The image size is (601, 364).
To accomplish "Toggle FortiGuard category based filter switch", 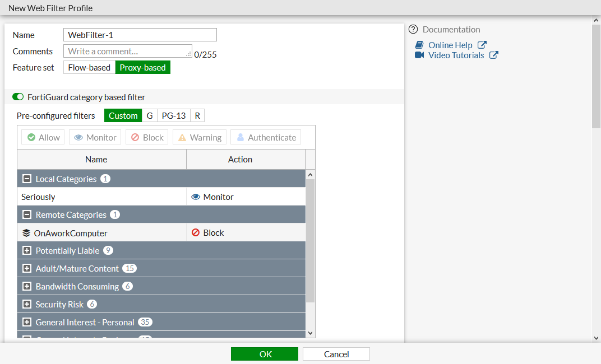I will click(x=18, y=97).
